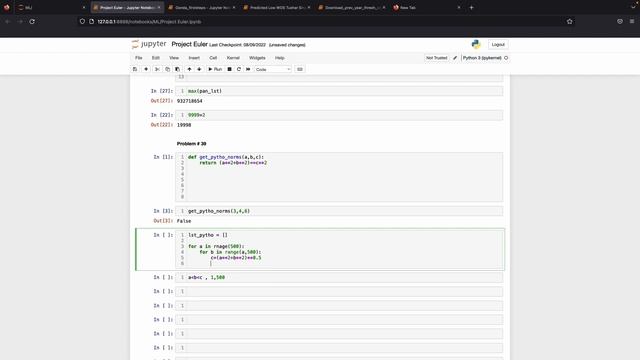Bookmark this page with star icon
The width and height of the screenshot is (640, 360).
coord(569,21)
